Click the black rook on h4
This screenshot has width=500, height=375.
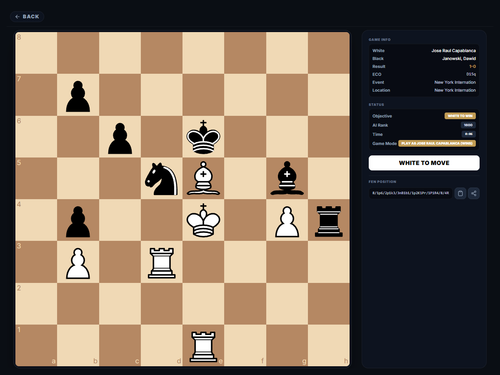(x=329, y=221)
